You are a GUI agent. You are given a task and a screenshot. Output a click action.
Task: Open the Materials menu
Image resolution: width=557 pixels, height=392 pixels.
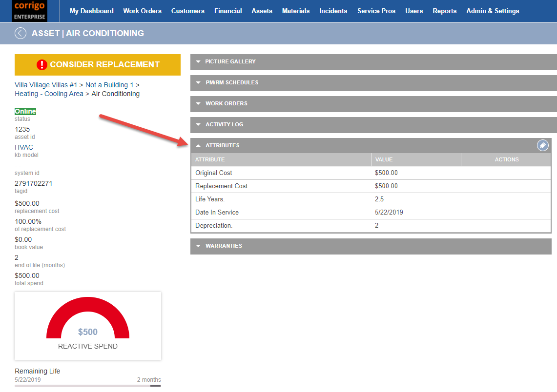pyautogui.click(x=295, y=11)
